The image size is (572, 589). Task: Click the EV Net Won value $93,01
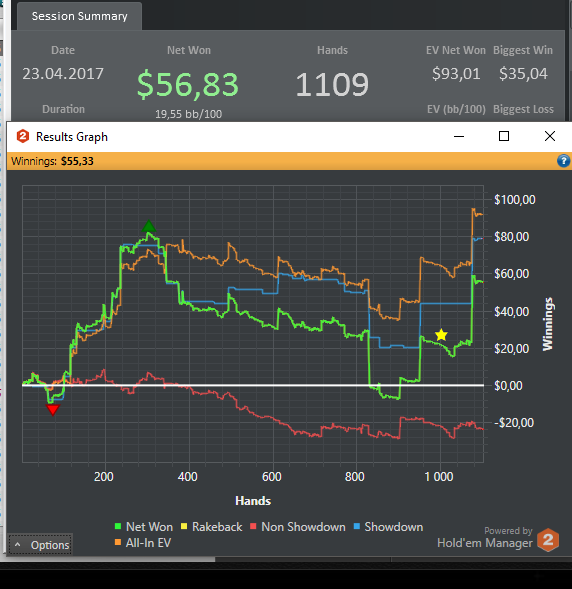pyautogui.click(x=456, y=74)
